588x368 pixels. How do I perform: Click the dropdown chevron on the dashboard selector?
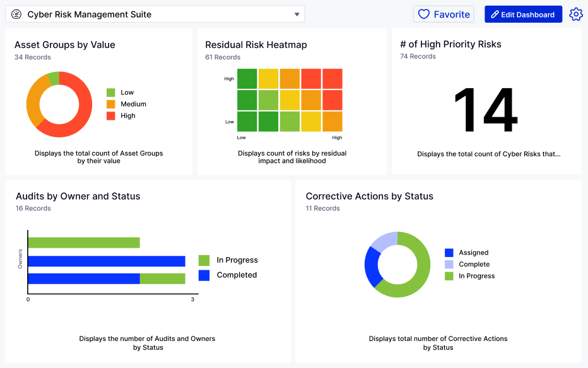[x=297, y=14]
